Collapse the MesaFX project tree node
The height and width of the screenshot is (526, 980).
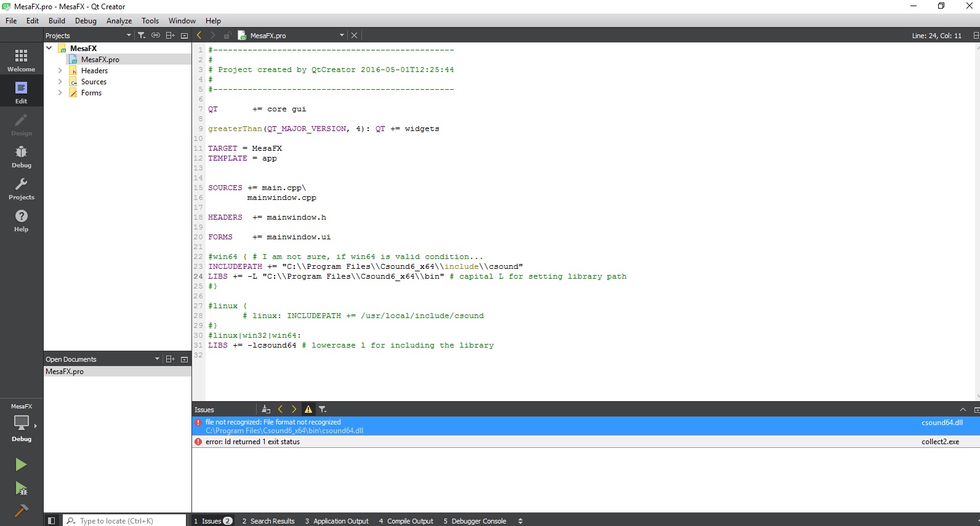pos(49,48)
